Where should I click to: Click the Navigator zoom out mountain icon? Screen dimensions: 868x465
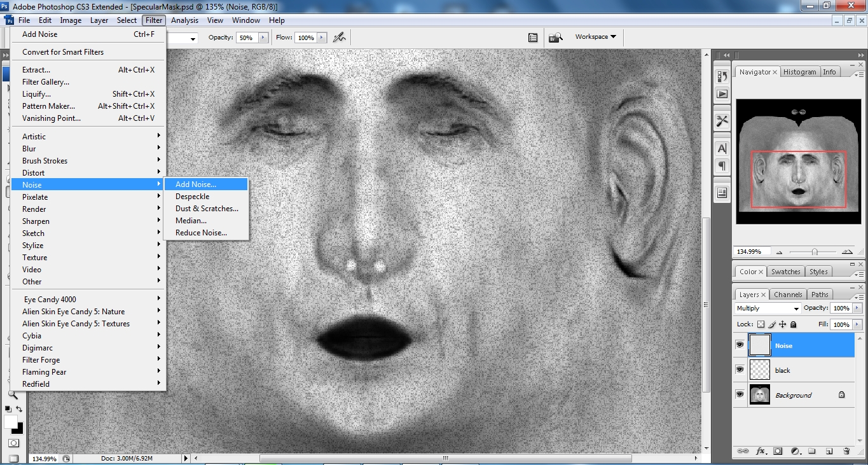tap(780, 252)
